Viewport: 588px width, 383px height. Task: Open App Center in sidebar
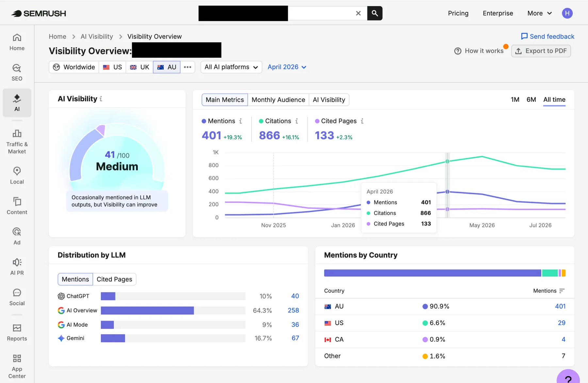(x=17, y=366)
